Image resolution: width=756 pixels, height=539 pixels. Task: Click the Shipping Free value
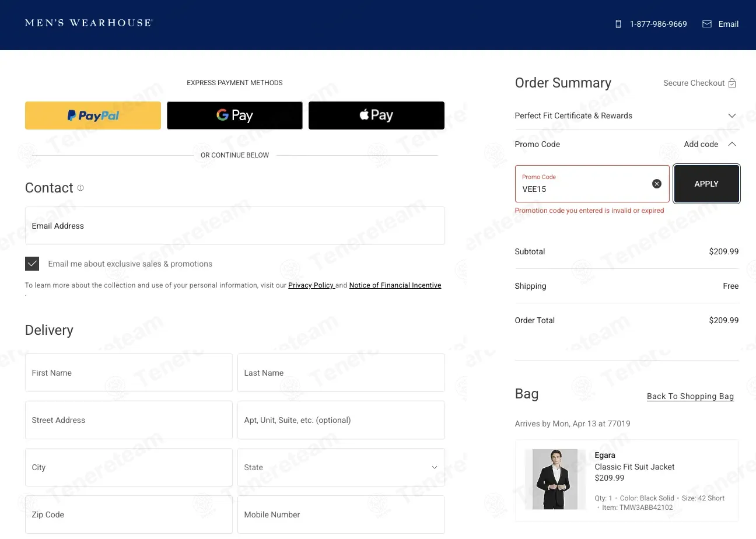click(x=731, y=286)
